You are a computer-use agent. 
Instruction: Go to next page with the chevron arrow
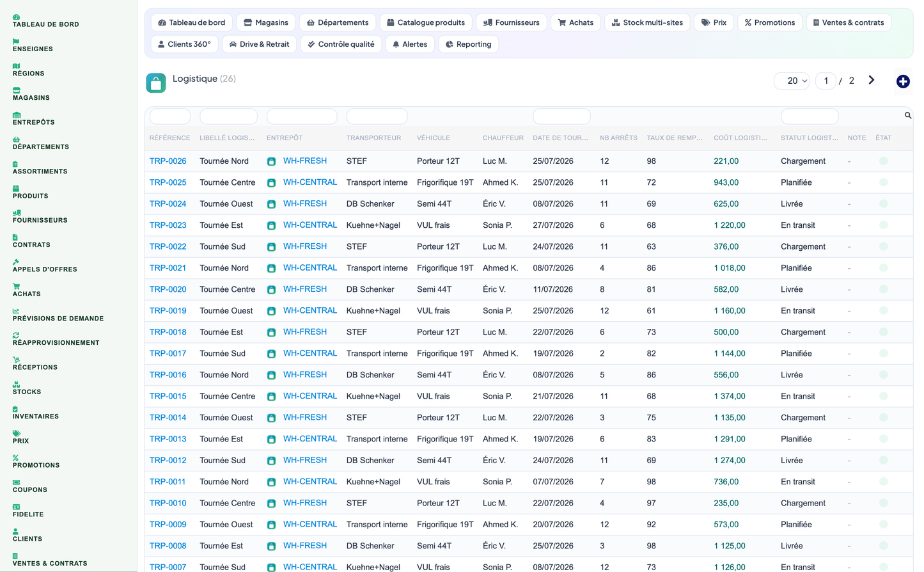871,80
